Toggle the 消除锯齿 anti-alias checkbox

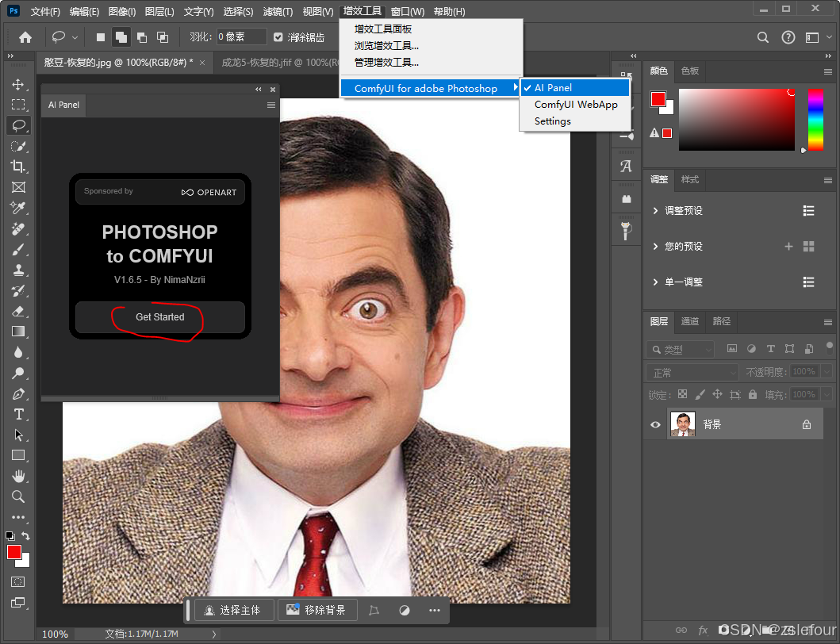tap(278, 37)
